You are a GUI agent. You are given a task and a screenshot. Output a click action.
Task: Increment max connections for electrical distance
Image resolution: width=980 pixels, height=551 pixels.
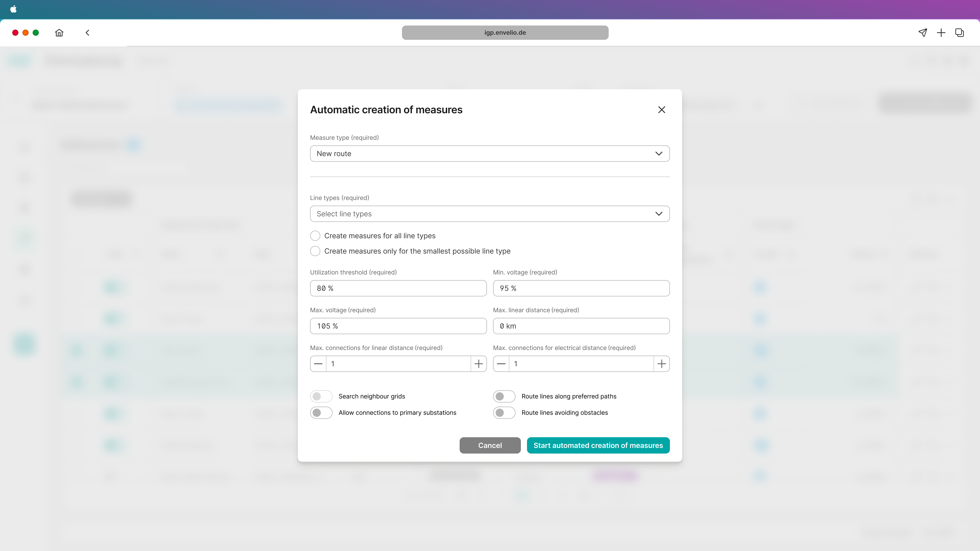[661, 364]
